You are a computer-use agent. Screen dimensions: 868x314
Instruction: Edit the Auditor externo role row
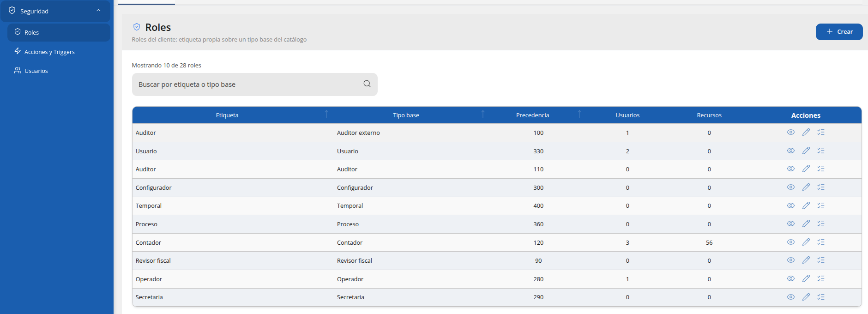pyautogui.click(x=806, y=133)
